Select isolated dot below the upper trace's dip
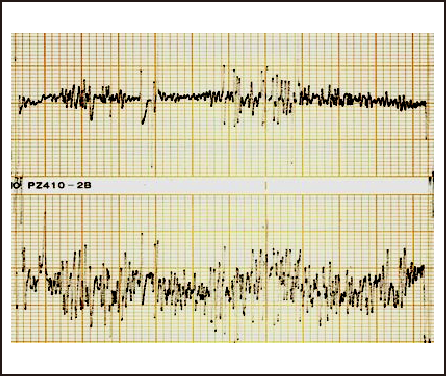The height and width of the screenshot is (376, 446). tap(152, 166)
